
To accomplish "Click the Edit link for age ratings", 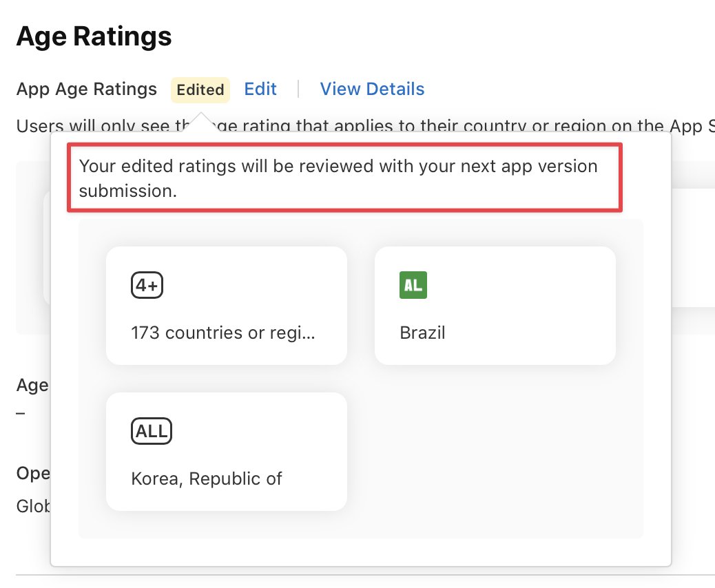I will 260,90.
